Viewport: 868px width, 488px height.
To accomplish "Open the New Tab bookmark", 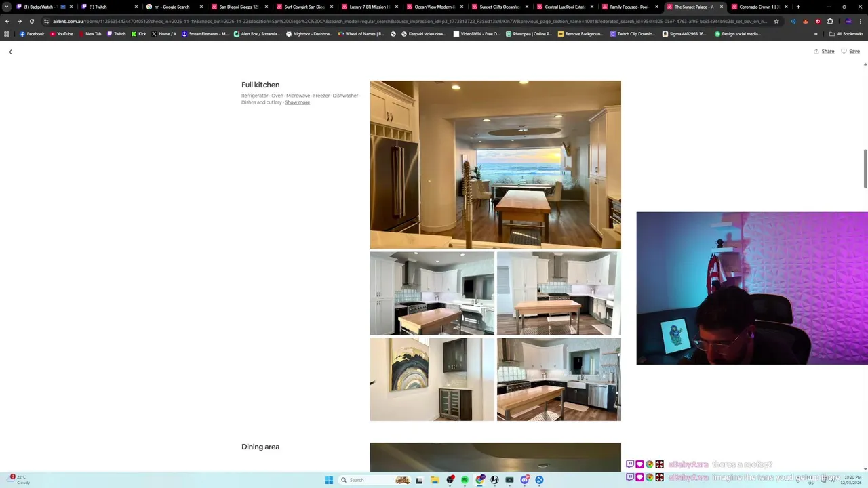I will tap(90, 34).
